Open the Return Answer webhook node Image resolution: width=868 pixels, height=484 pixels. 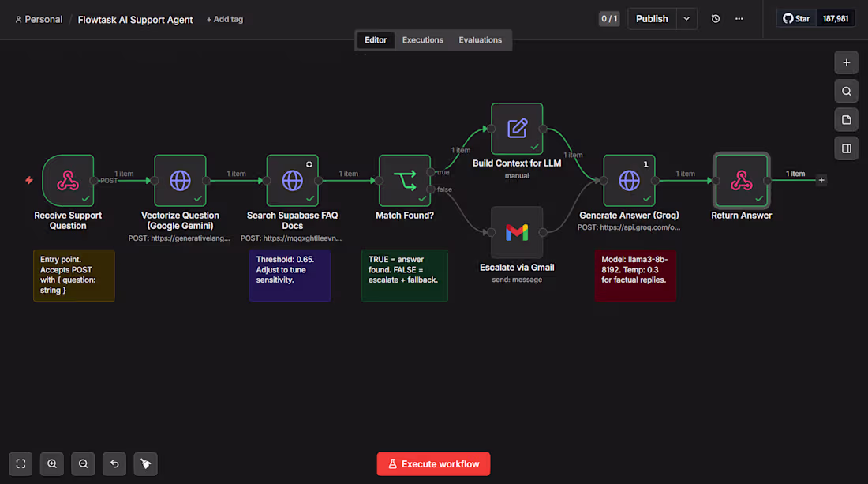point(742,181)
